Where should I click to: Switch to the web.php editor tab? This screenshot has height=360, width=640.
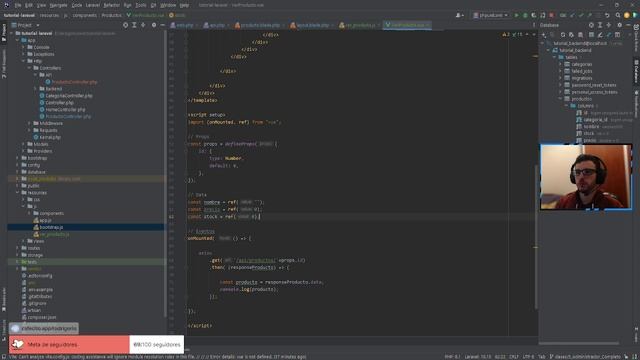coord(182,25)
